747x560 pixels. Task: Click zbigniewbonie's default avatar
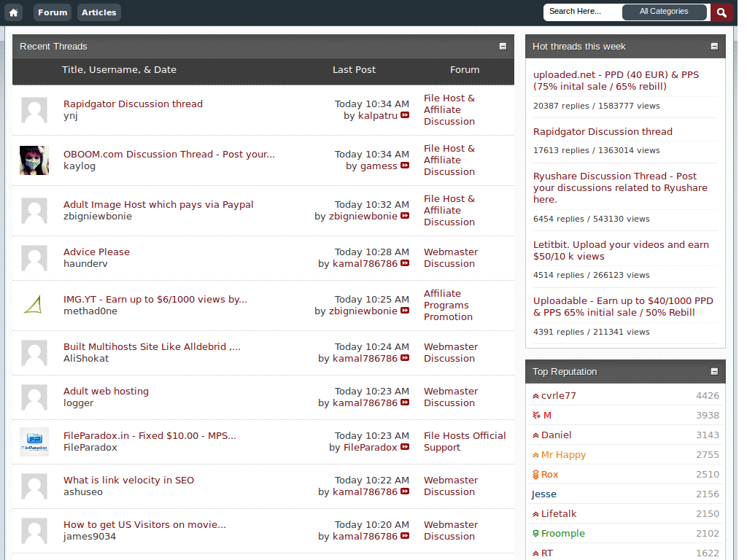click(34, 211)
